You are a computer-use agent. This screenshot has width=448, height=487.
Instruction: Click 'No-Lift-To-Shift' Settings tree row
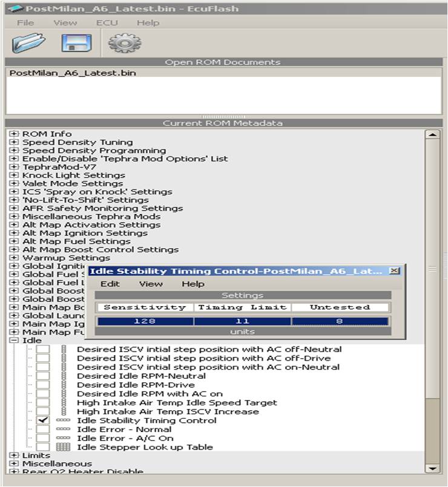coord(85,200)
